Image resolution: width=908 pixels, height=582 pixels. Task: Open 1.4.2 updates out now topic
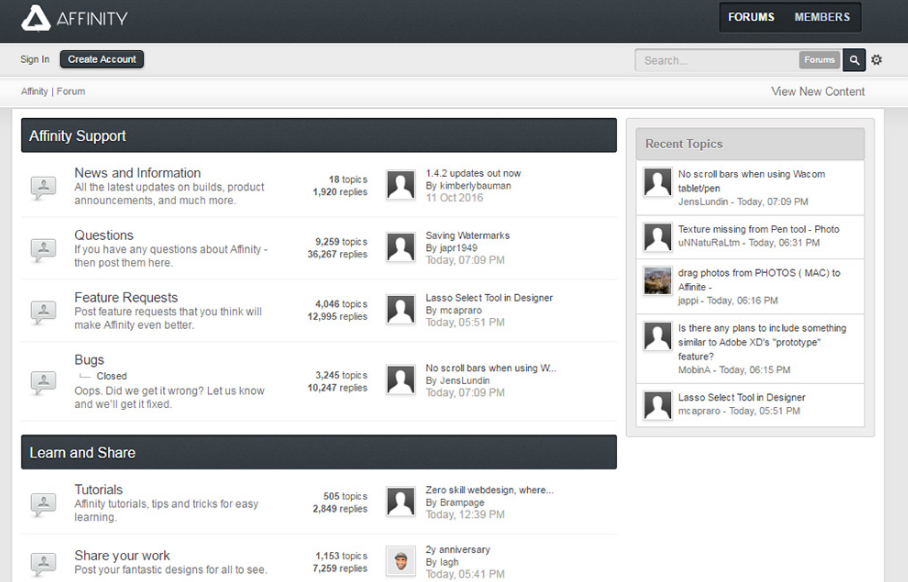pyautogui.click(x=473, y=173)
